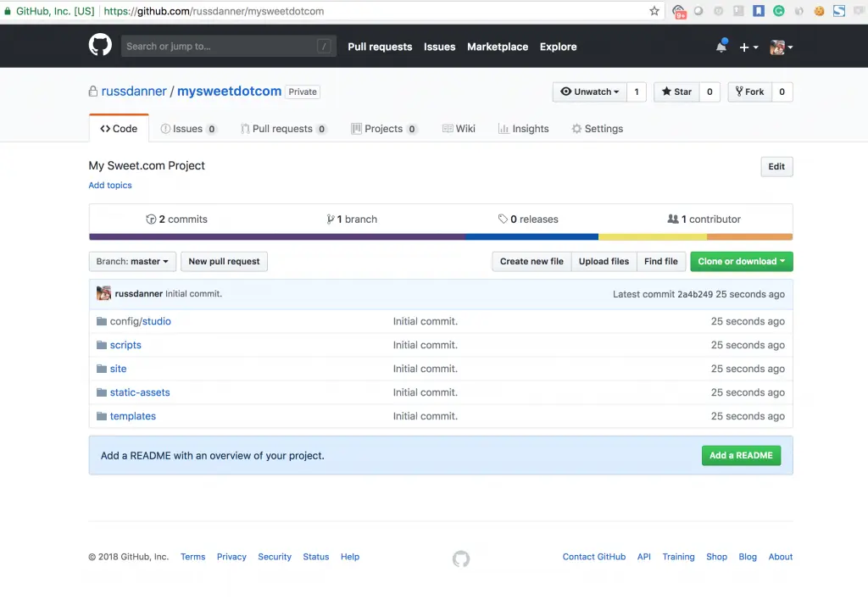Open the scripts folder icon
Screen dimensions: 868x600
(102, 345)
